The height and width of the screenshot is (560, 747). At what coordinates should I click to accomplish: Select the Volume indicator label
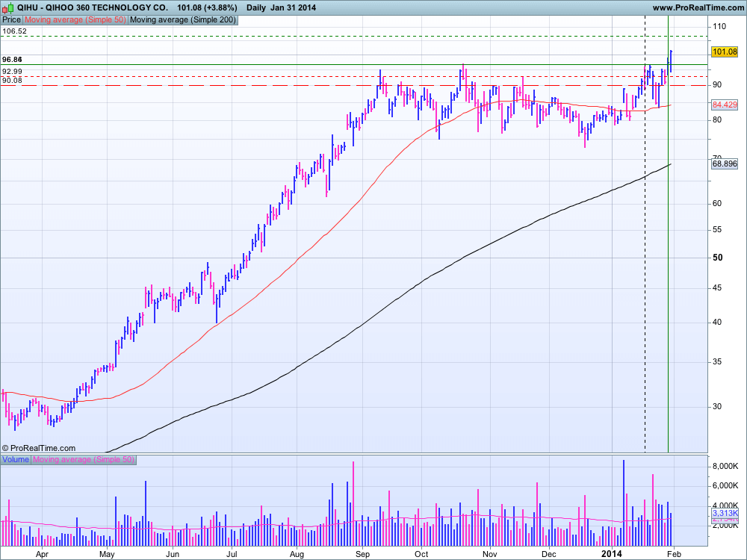[16, 459]
